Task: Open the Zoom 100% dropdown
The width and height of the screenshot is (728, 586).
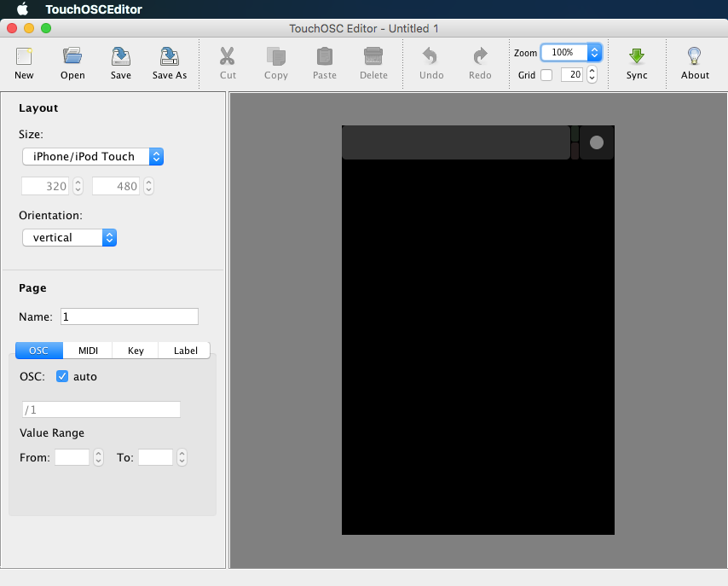Action: (571, 53)
